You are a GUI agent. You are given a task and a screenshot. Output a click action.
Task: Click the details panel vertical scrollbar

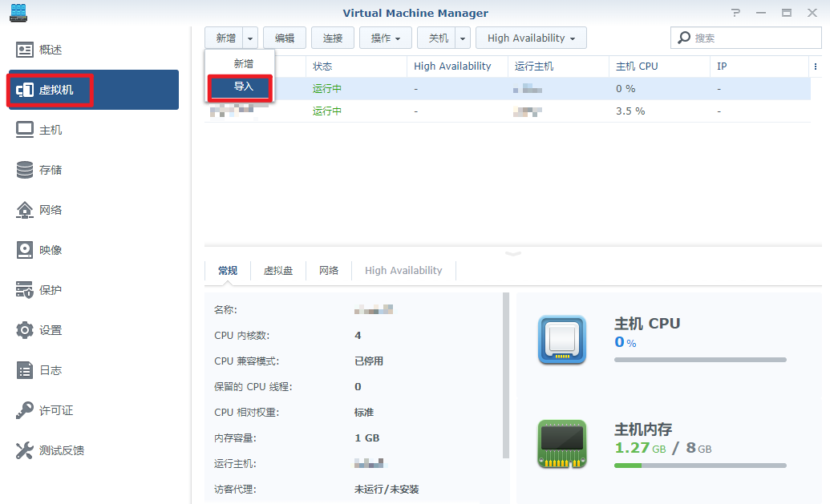tap(505, 375)
